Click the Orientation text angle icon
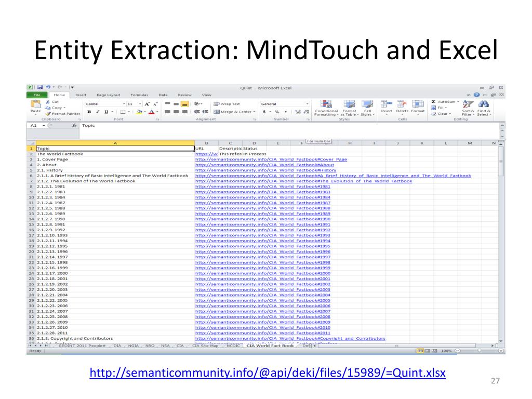The width and height of the screenshot is (532, 399). 197,104
